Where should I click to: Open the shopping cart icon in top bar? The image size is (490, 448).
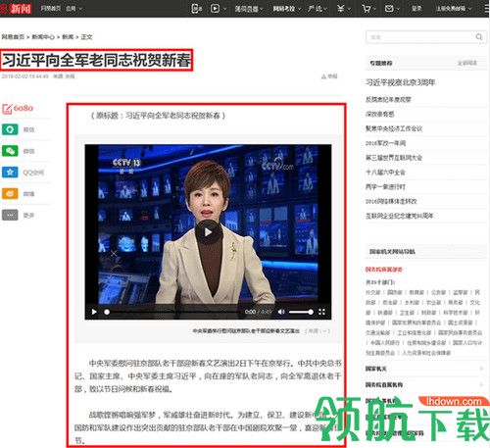pyautogui.click(x=367, y=9)
